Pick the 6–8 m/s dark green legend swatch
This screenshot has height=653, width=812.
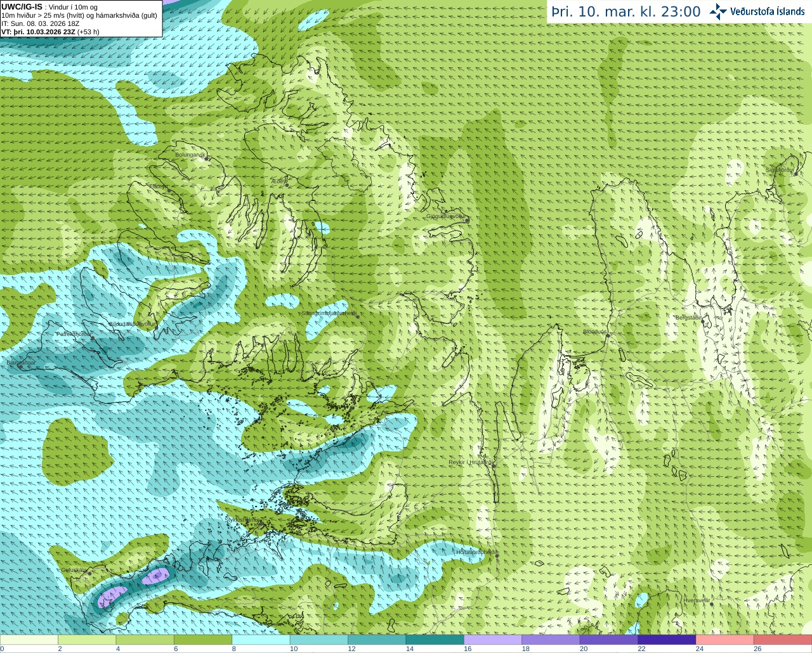(203, 640)
